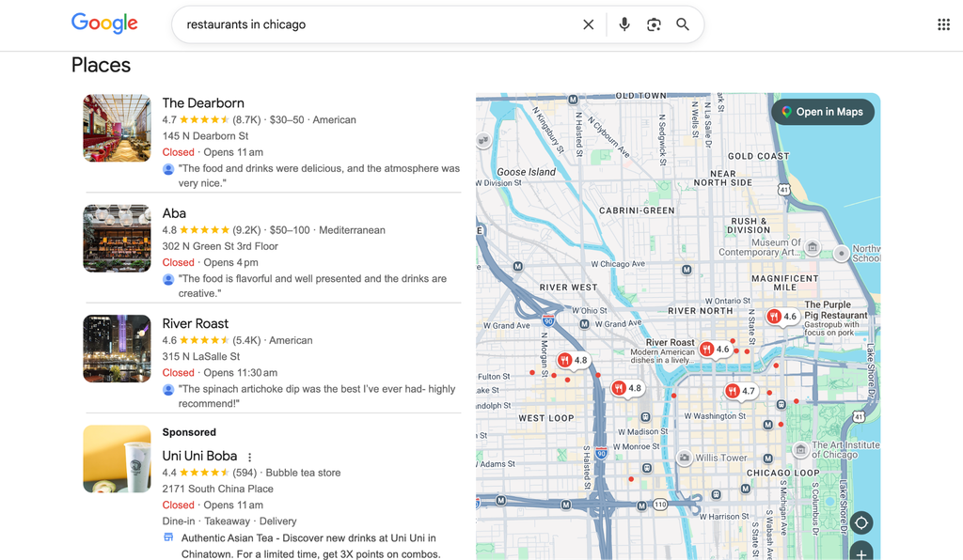Click the 315 N LaSalle St address

pos(201,356)
